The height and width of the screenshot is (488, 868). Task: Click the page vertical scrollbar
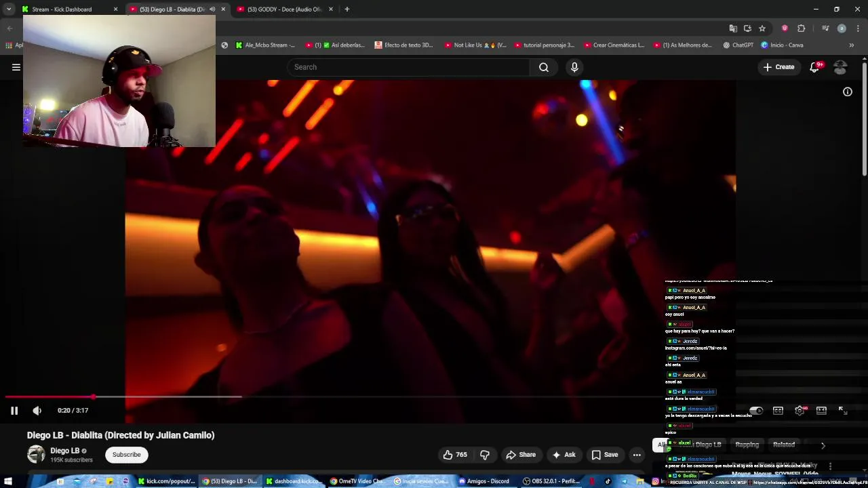(x=865, y=119)
